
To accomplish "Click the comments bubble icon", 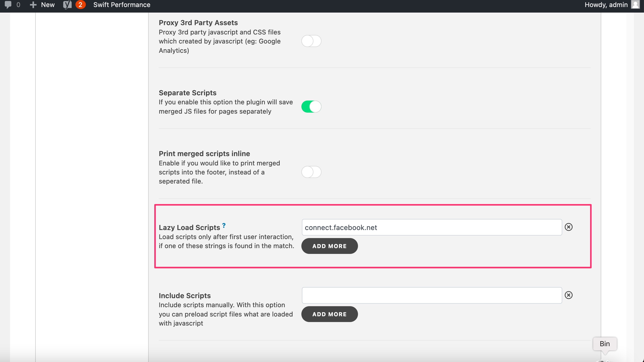I will pos(8,5).
